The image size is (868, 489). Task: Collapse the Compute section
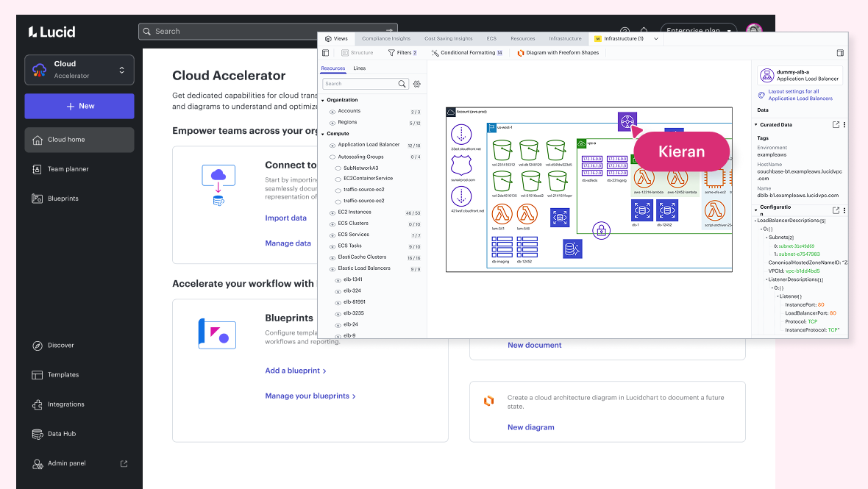pyautogui.click(x=323, y=135)
